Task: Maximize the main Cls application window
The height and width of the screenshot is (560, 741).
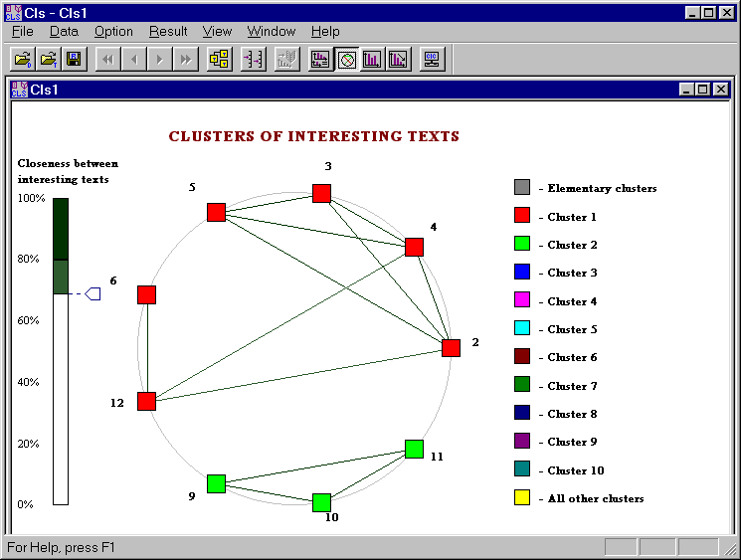Action: (x=709, y=13)
